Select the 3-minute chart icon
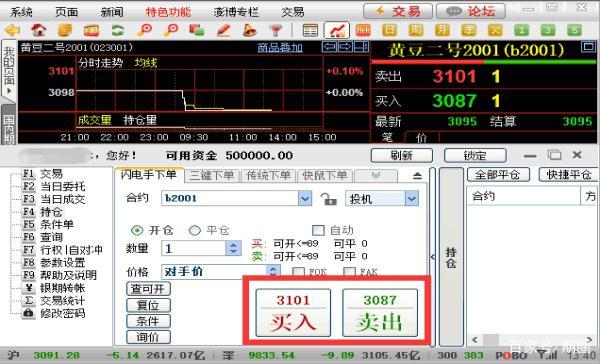This screenshot has height=364, width=600. [548, 30]
